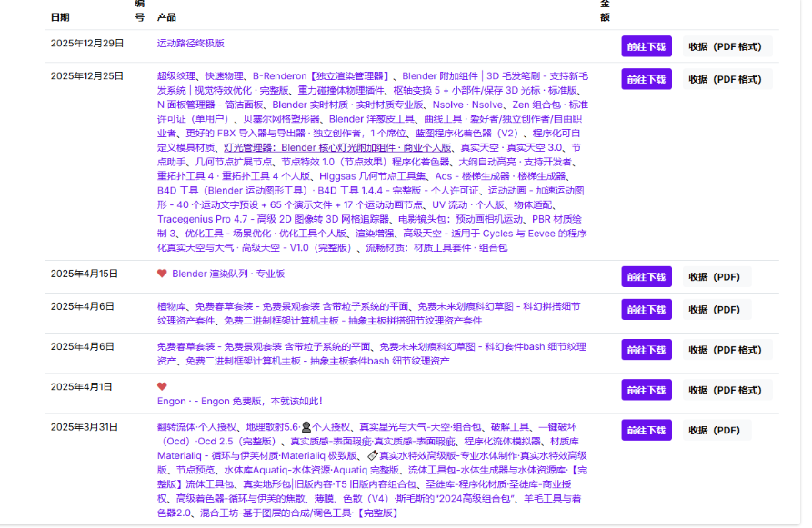This screenshot has height=528, width=812.
Task: Go to download for Blender 渲染队列
Action: 647,277
